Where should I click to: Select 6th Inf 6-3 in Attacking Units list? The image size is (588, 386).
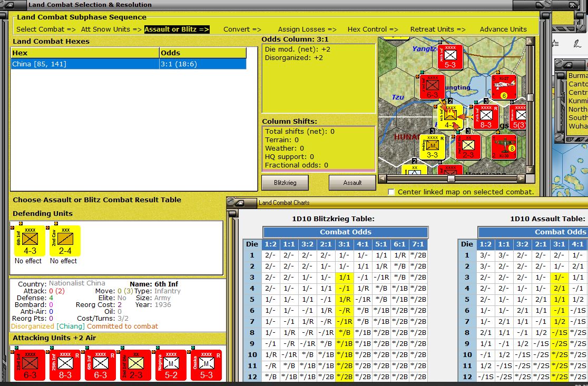tap(100, 365)
